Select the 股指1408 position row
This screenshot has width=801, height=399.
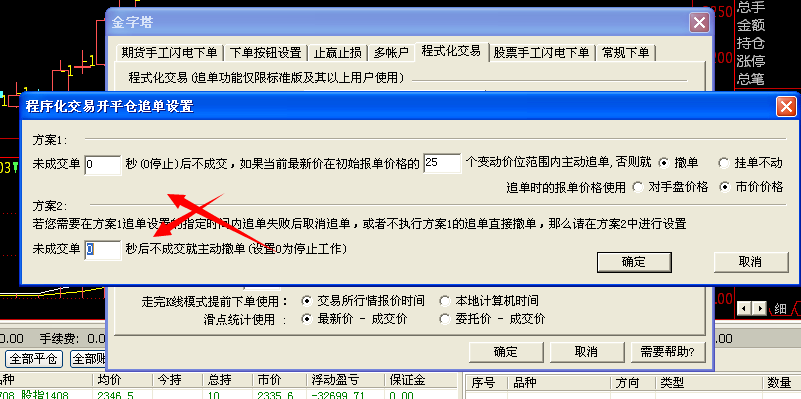[228, 394]
